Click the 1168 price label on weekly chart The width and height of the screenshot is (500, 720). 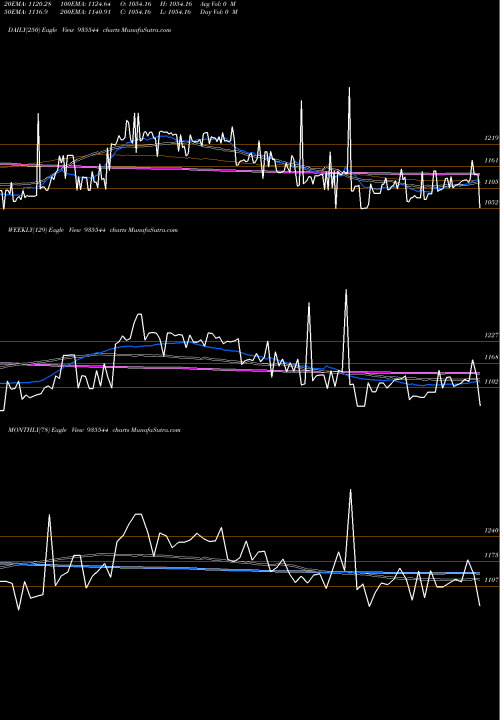click(491, 357)
